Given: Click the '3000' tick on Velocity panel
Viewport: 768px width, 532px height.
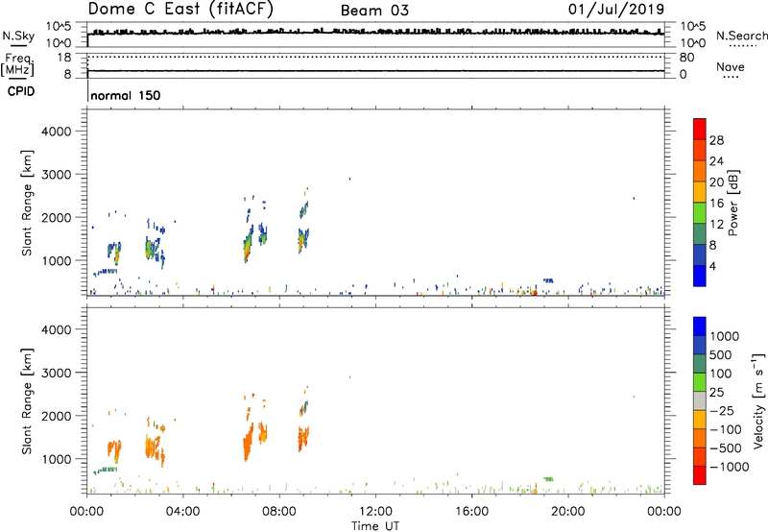Looking at the screenshot, I should [x=56, y=373].
